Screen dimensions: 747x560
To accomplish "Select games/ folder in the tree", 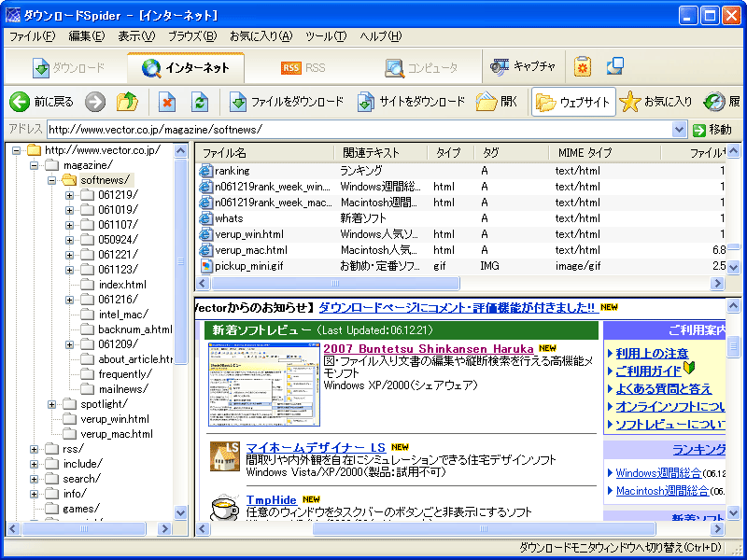I will (81, 509).
